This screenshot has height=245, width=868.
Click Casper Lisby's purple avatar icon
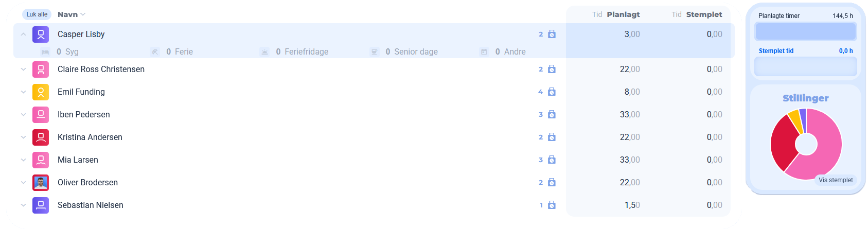point(41,34)
